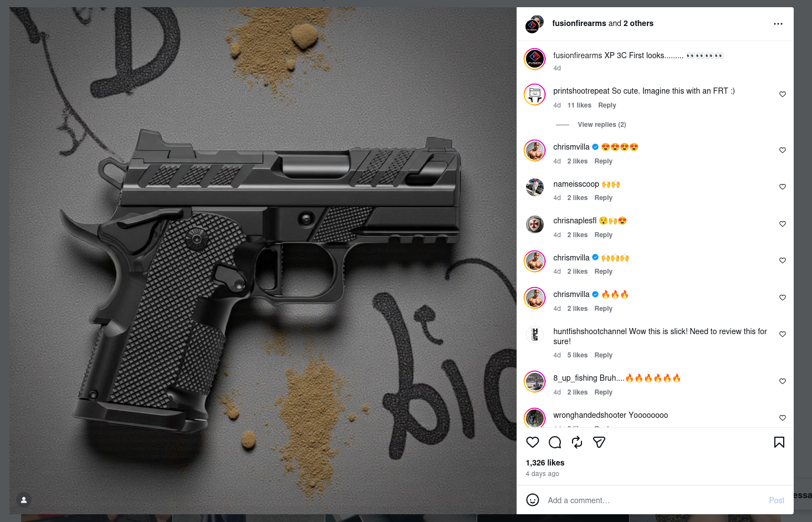
Task: Open the three-dot more options menu
Action: point(778,24)
